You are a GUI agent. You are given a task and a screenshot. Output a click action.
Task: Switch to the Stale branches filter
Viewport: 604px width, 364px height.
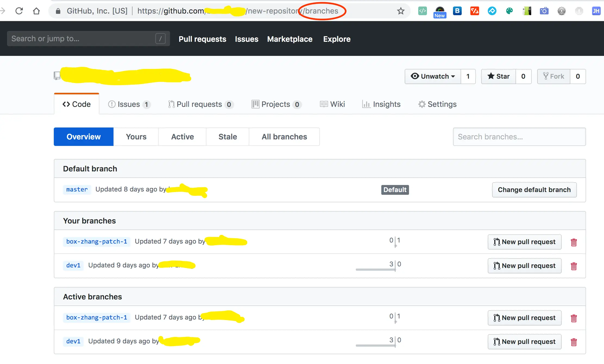click(x=228, y=137)
